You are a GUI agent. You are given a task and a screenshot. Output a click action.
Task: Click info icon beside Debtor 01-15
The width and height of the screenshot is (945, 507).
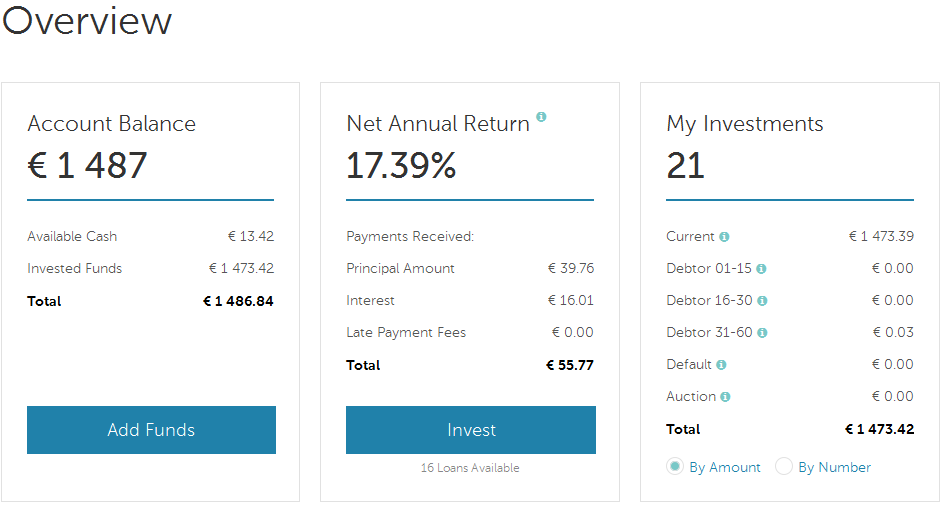tap(761, 269)
